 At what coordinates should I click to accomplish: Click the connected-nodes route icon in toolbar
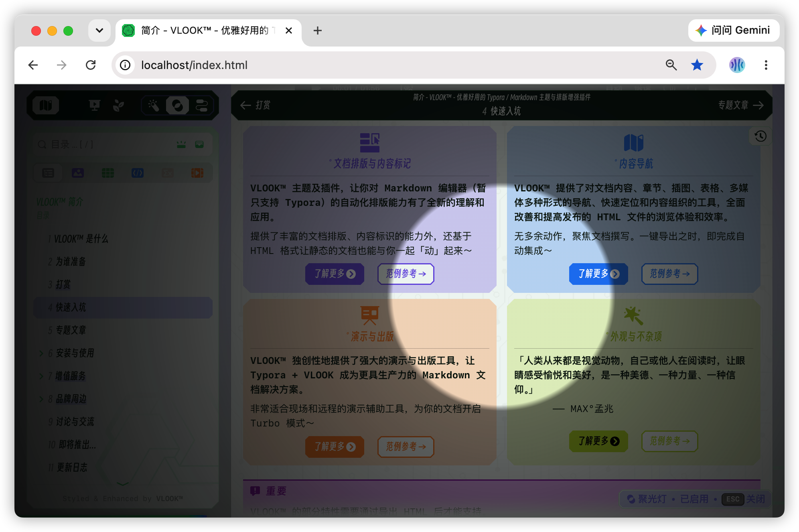[202, 106]
